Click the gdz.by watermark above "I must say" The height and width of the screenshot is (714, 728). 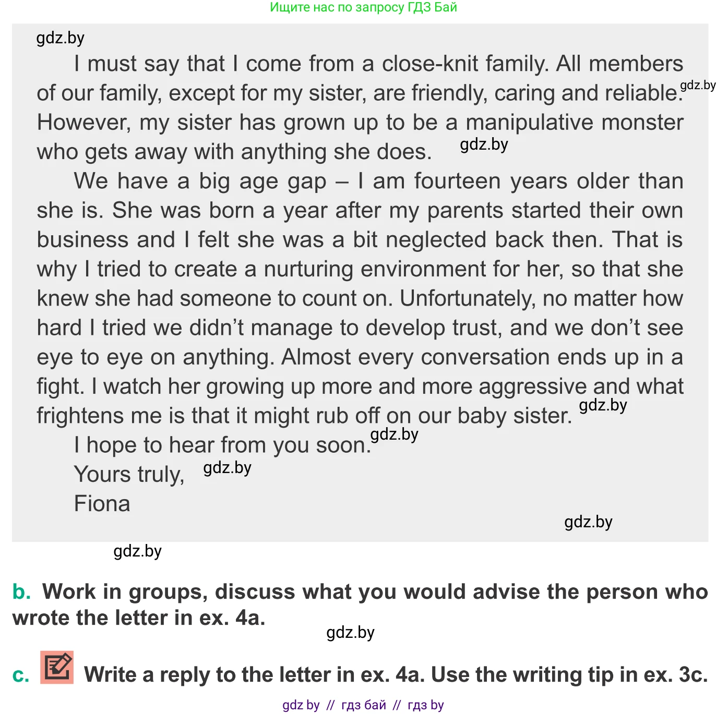tap(61, 38)
